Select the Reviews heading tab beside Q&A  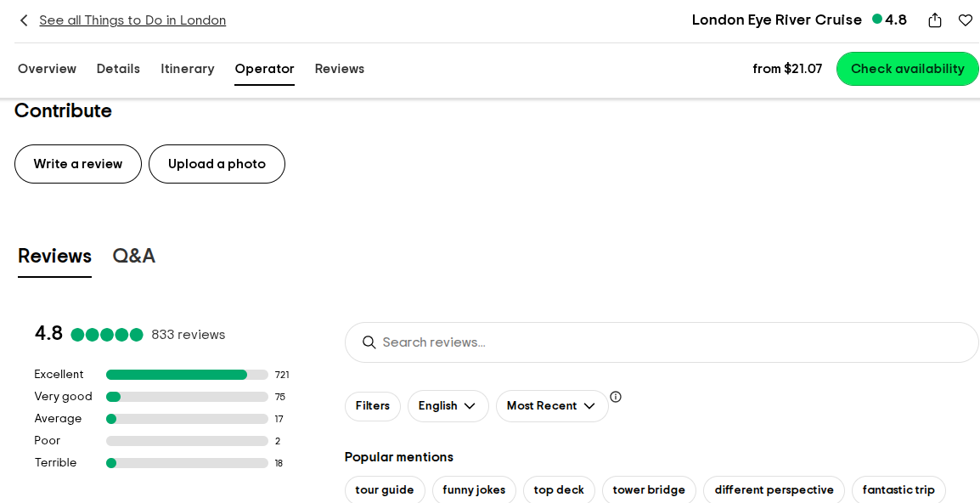coord(54,256)
